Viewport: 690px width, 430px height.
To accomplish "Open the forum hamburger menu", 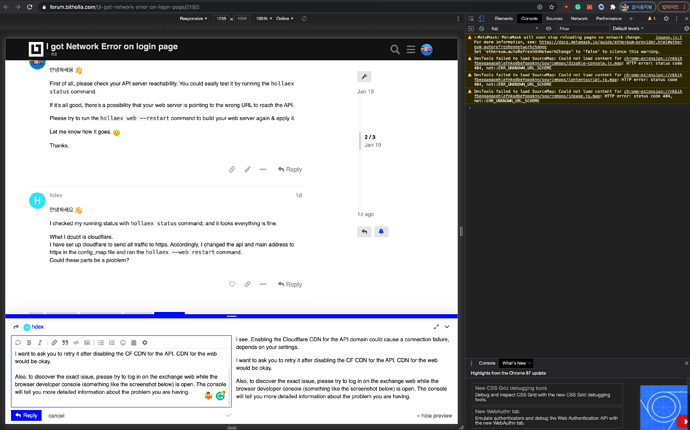I will tap(410, 49).
